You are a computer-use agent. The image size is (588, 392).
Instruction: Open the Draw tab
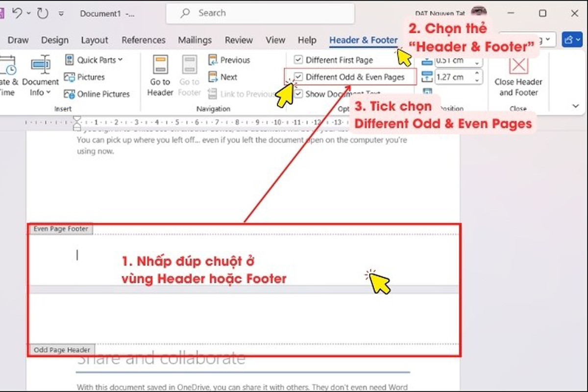pos(18,40)
